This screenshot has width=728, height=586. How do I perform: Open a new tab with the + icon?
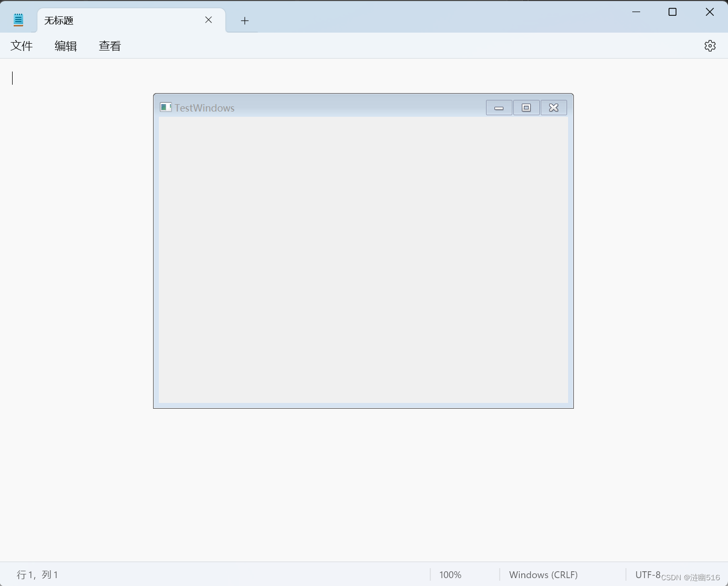[x=245, y=21]
